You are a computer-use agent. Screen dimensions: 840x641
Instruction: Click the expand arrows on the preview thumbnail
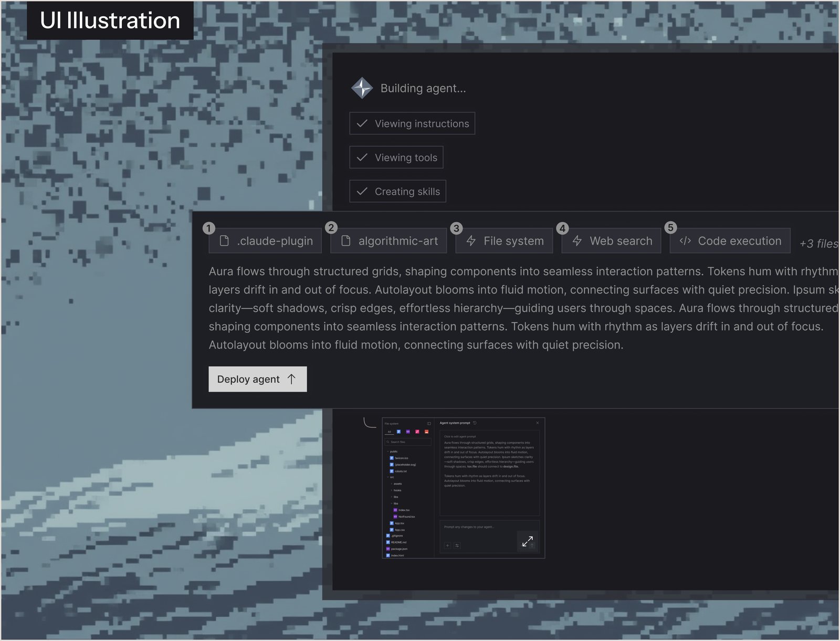coord(528,541)
